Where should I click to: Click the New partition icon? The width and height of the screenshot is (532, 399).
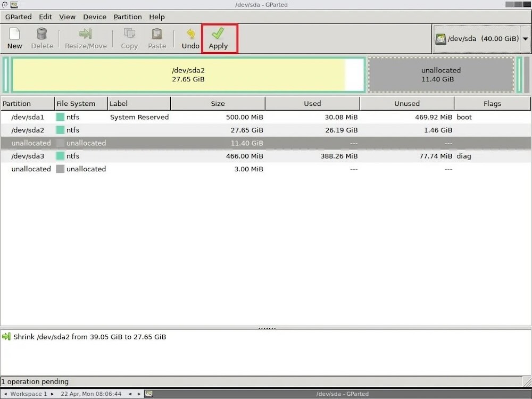point(15,34)
